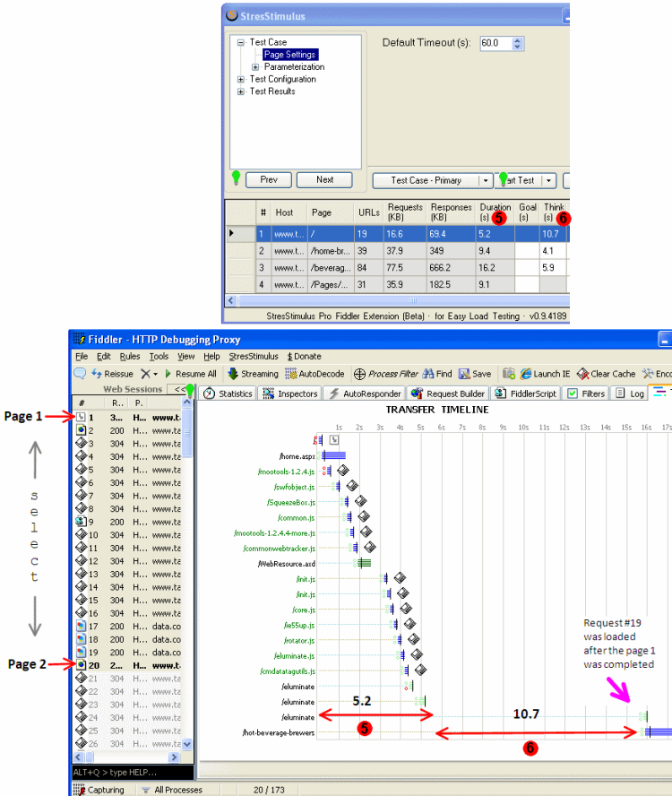
Task: Switch to the Log tab
Action: coord(629,394)
